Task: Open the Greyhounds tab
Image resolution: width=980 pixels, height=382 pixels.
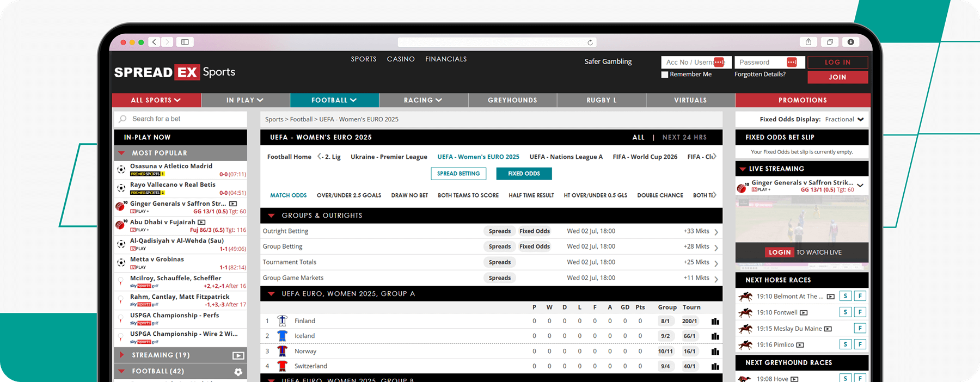Action: pos(512,100)
